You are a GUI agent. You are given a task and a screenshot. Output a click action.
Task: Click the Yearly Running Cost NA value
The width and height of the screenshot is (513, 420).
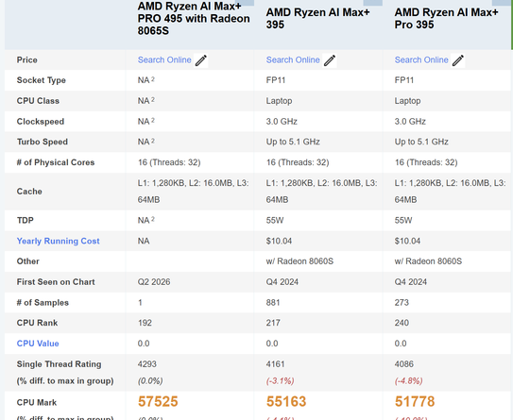[x=144, y=242]
